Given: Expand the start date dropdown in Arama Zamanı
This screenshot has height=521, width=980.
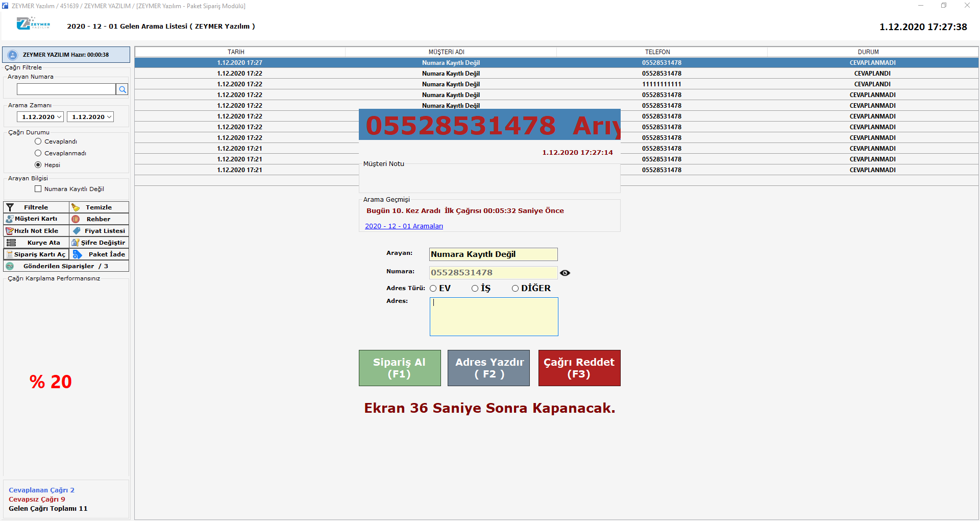Looking at the screenshot, I should [59, 117].
